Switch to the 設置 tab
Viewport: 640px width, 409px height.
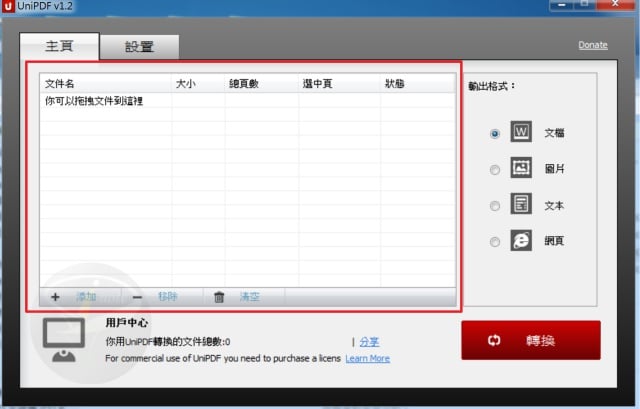[x=139, y=47]
